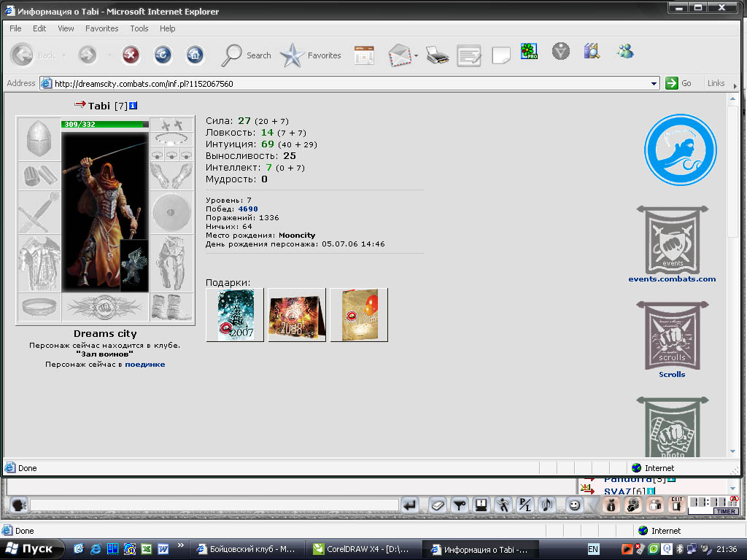This screenshot has width=747, height=560.
Task: Open the File menu
Action: pos(15,28)
